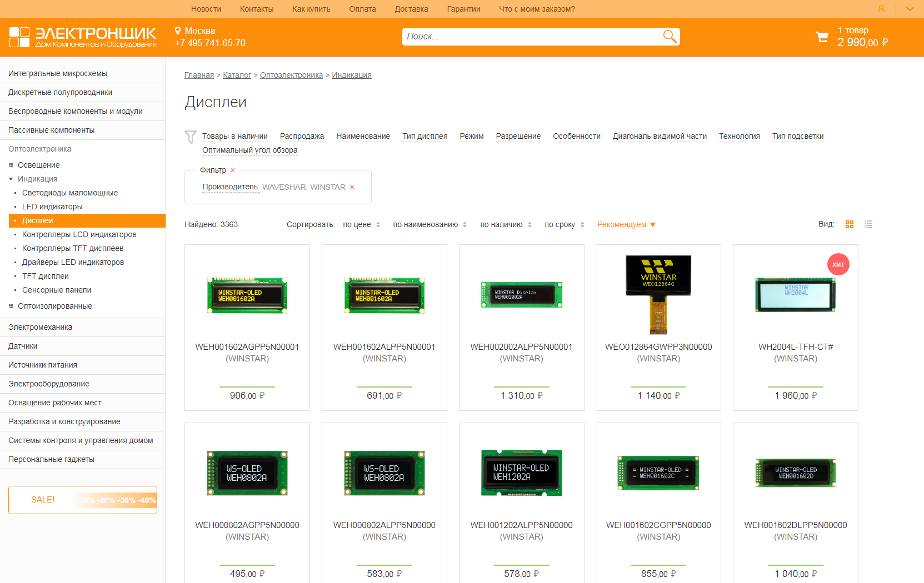This screenshot has height=583, width=924.
Task: Open the Режим filter
Action: [472, 136]
